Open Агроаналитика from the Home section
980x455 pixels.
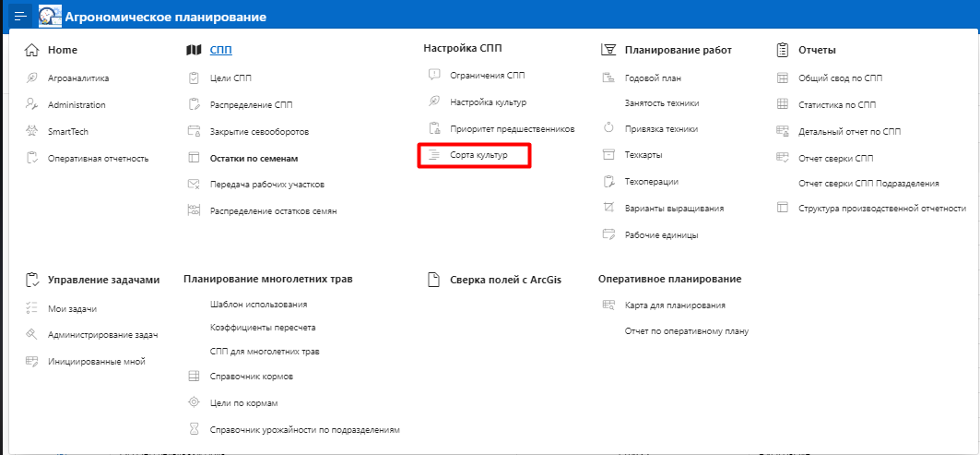pos(78,78)
